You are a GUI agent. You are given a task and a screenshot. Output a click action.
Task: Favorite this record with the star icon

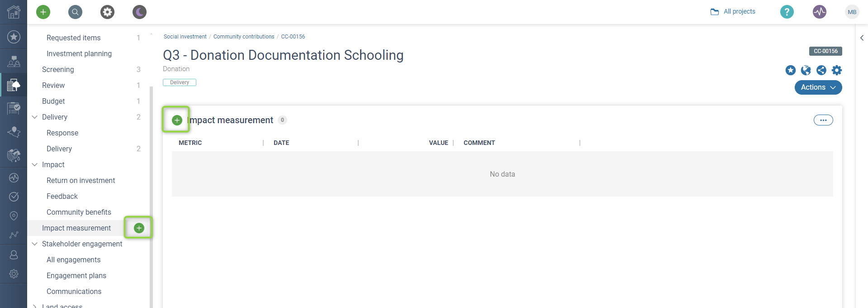point(790,70)
